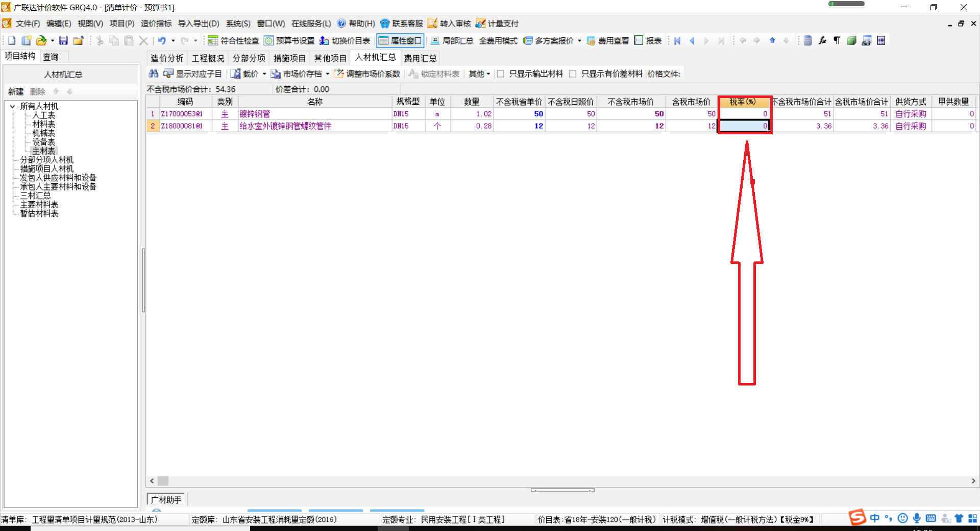Open 符合性检查 compliance check tool
980x531 pixels.
(233, 41)
